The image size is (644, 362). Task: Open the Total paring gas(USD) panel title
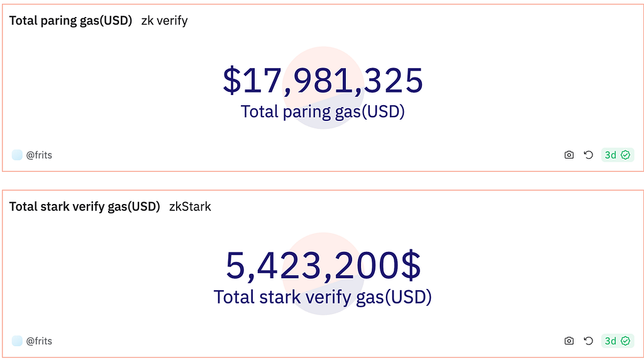pos(70,21)
